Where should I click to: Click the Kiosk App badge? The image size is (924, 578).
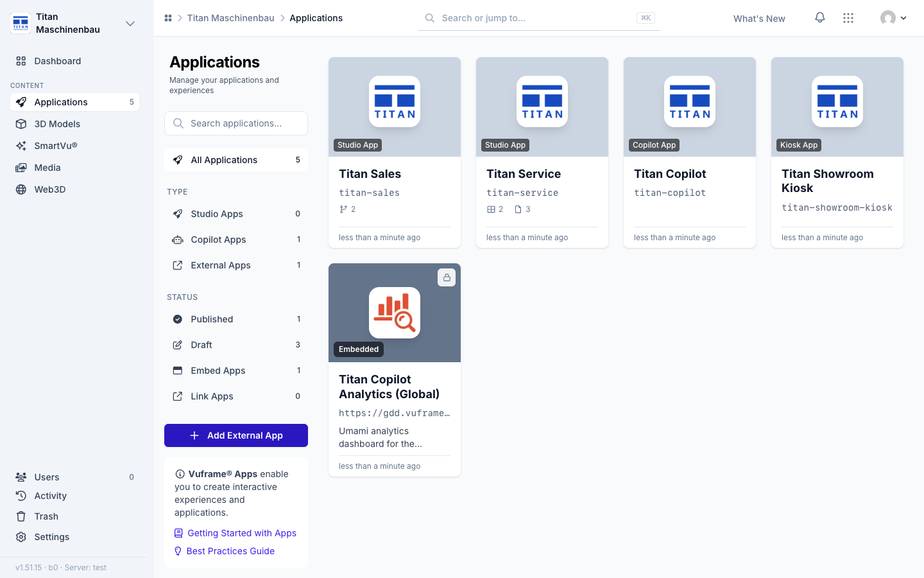click(799, 145)
